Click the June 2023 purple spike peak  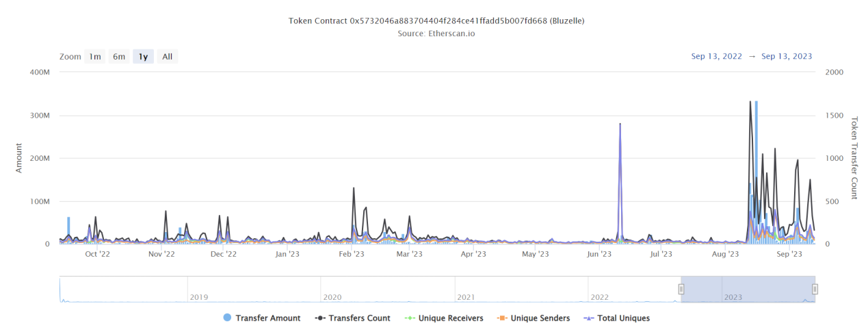tap(620, 125)
